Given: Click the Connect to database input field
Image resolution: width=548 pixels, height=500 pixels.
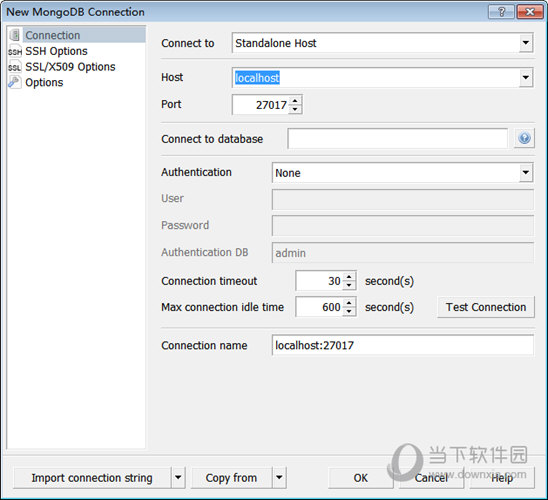Looking at the screenshot, I should click(x=397, y=138).
